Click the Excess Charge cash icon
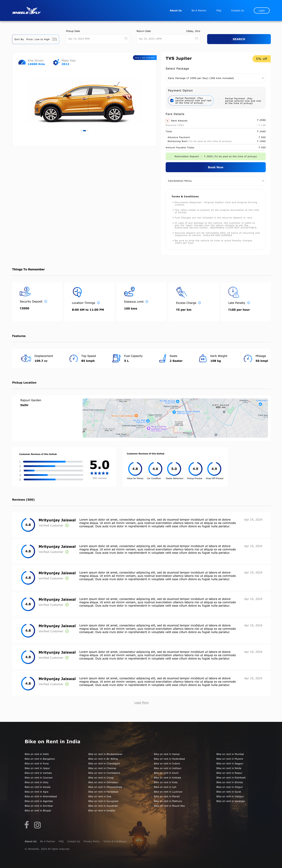Screen dimensions: 282x868 [x=181, y=292]
